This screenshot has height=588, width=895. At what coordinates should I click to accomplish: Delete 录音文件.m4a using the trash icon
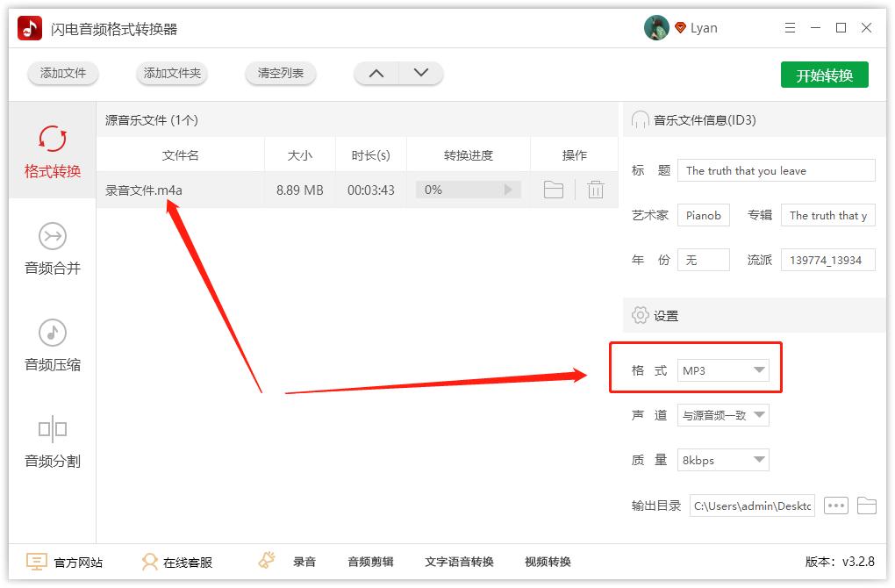pyautogui.click(x=596, y=189)
